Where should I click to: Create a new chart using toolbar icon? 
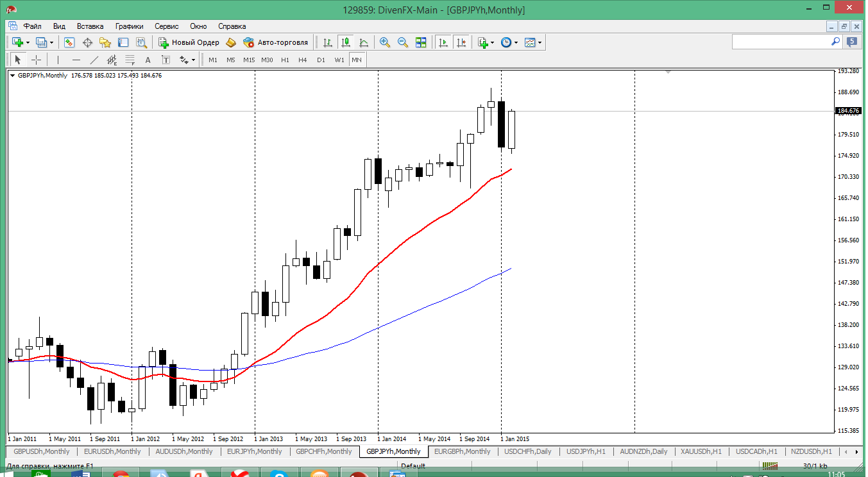(17, 42)
